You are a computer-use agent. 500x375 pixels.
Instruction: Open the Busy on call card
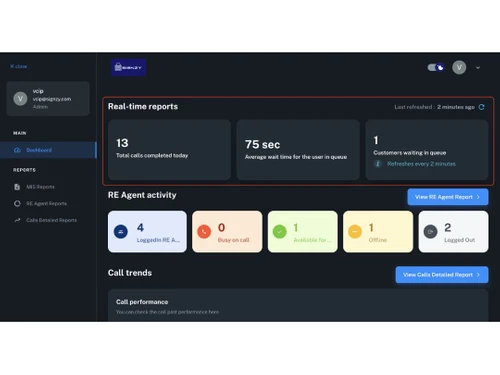click(227, 232)
